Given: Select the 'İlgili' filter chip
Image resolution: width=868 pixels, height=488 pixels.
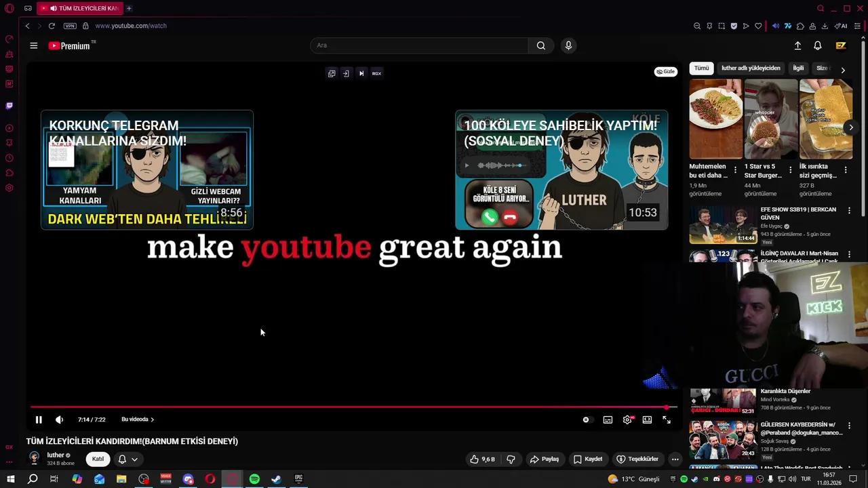Looking at the screenshot, I should [x=798, y=68].
